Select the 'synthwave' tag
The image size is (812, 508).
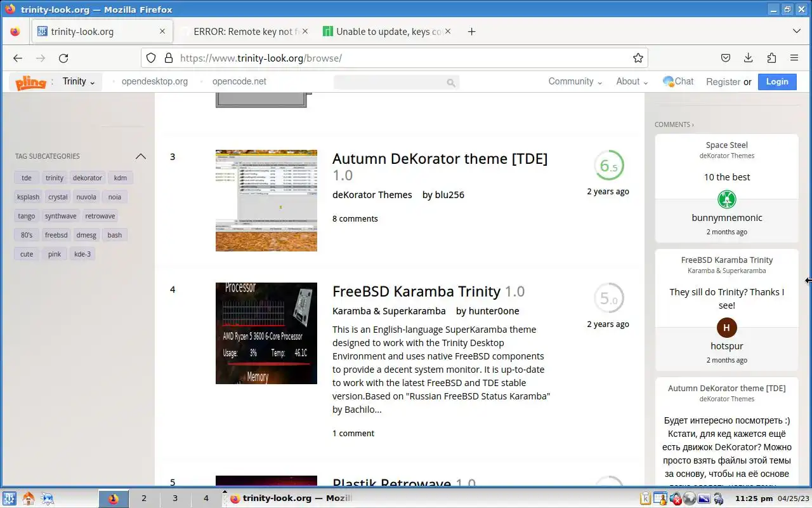pyautogui.click(x=60, y=216)
